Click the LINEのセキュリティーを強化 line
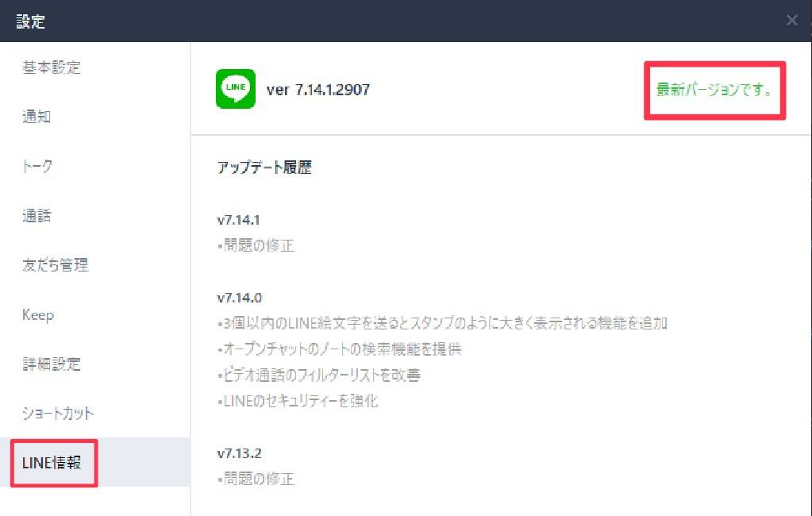The width and height of the screenshot is (812, 516). [298, 401]
